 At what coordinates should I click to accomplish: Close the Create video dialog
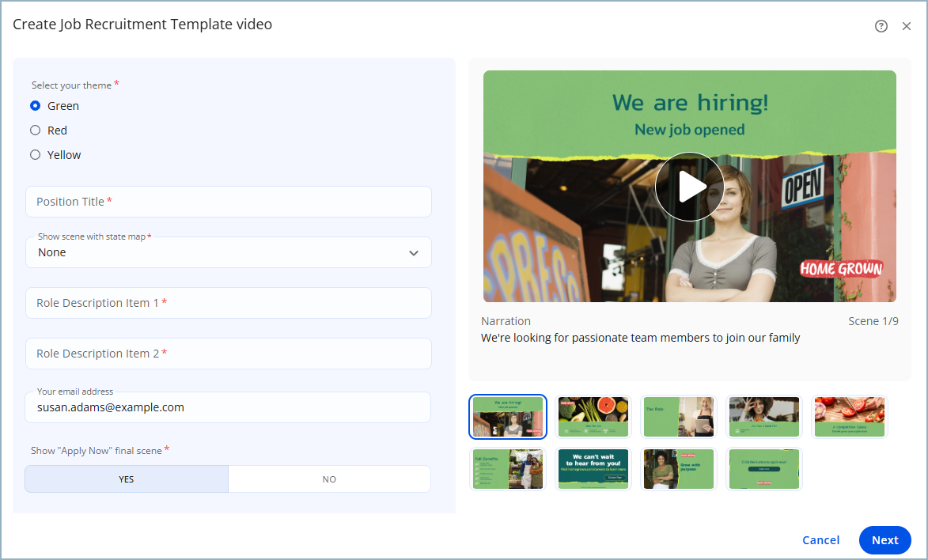[x=907, y=26]
